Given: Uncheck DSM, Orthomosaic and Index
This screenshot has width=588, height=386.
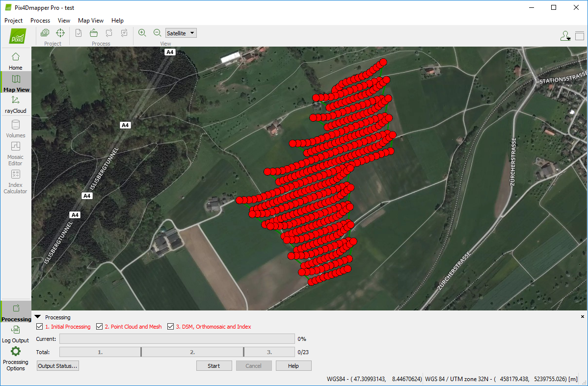Looking at the screenshot, I should coord(170,326).
